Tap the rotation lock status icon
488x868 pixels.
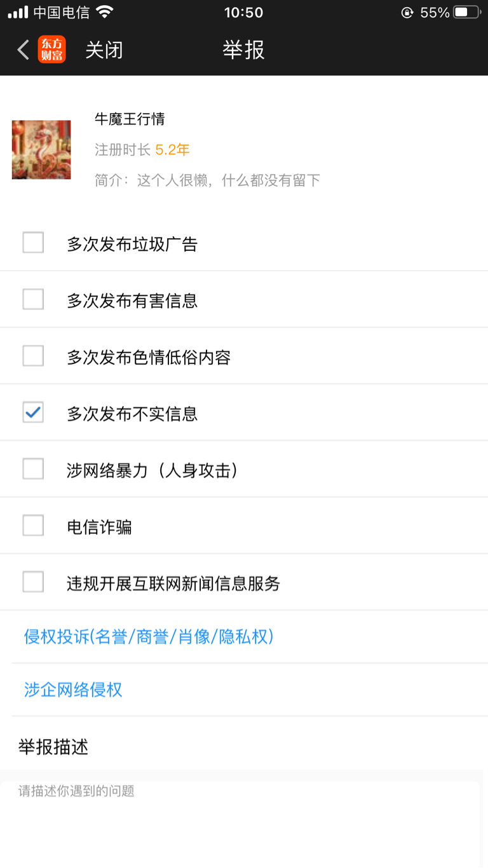click(407, 12)
